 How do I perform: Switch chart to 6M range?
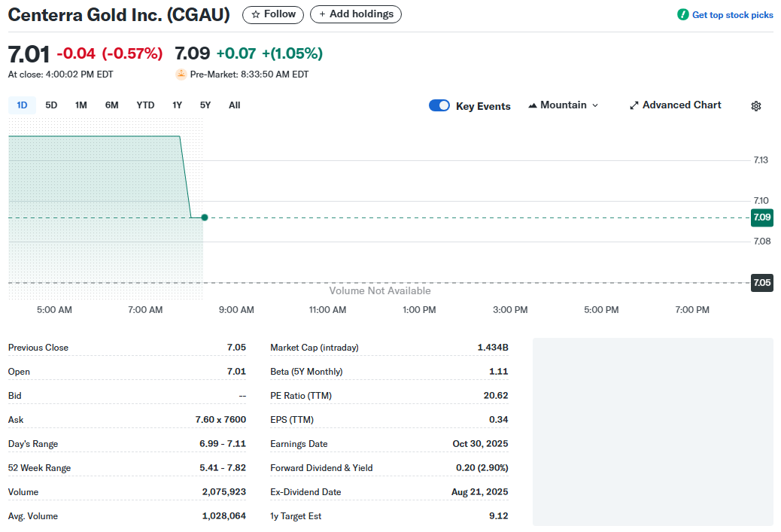[x=111, y=105]
